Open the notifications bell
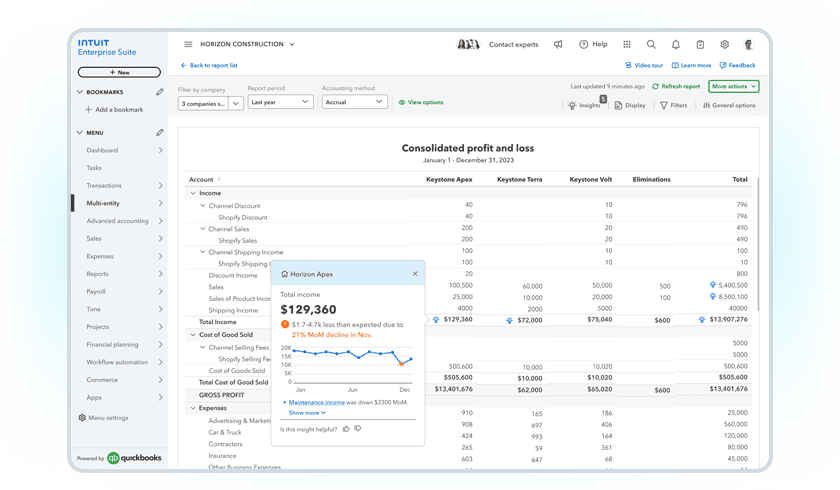 676,44
